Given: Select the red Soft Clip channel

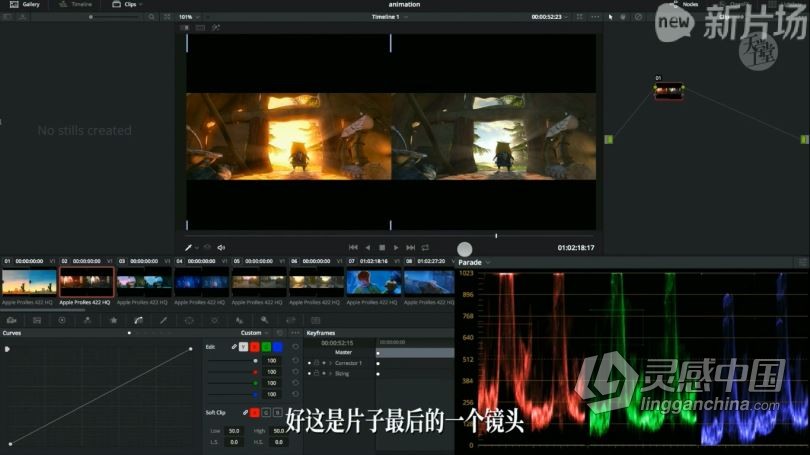Looking at the screenshot, I should coord(255,413).
